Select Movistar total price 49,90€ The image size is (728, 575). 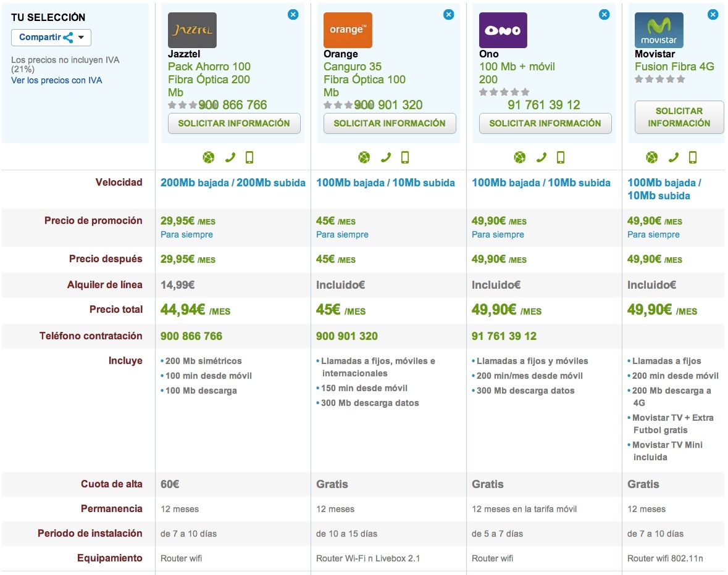[x=662, y=309]
